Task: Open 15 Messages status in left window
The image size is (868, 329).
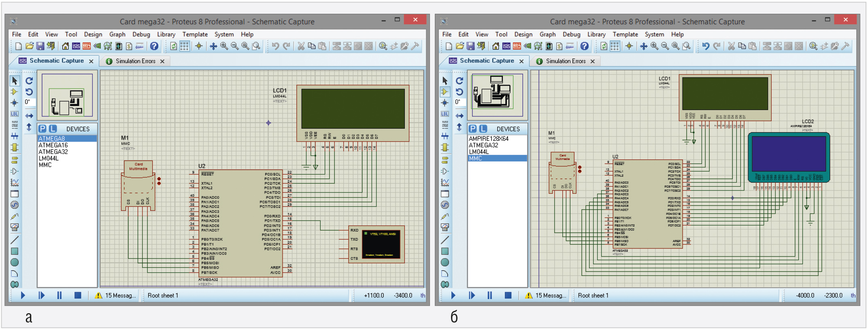Action: click(116, 295)
